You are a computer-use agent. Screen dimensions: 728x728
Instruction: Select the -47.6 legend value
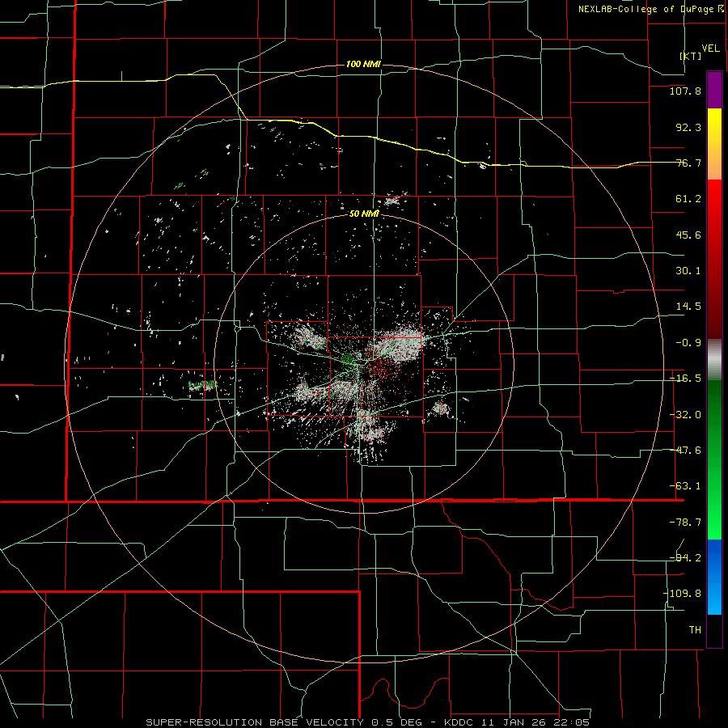(685, 451)
